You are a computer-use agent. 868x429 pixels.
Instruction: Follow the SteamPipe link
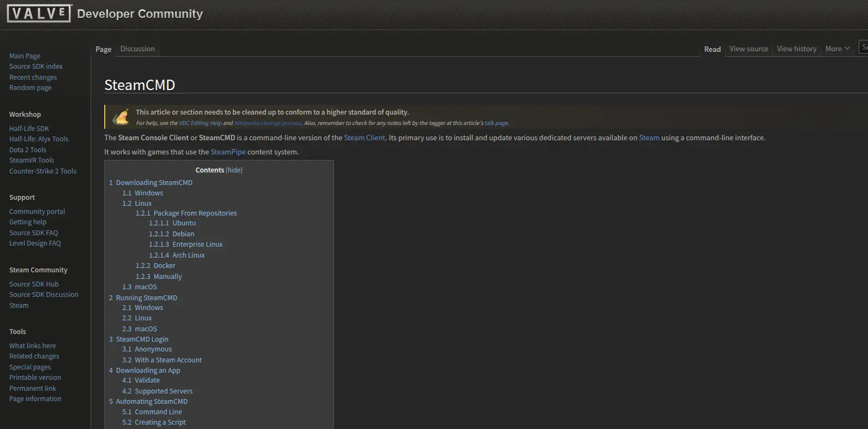click(228, 152)
